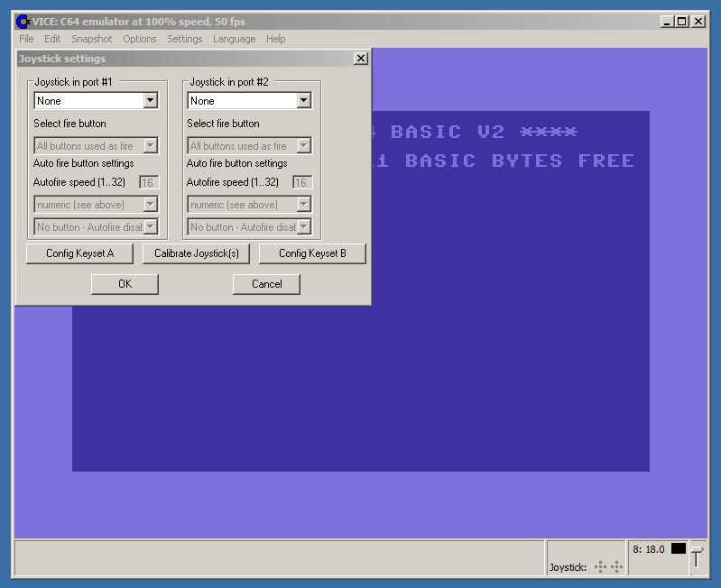Viewport: 721px width, 588px height.
Task: Click the joystick status indicator dots
Action: (609, 566)
